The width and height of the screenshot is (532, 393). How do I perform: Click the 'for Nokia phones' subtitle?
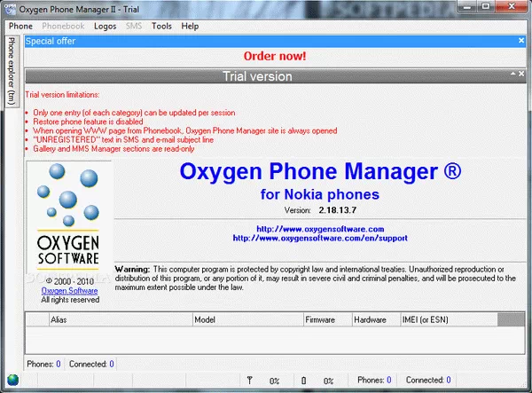(x=319, y=194)
